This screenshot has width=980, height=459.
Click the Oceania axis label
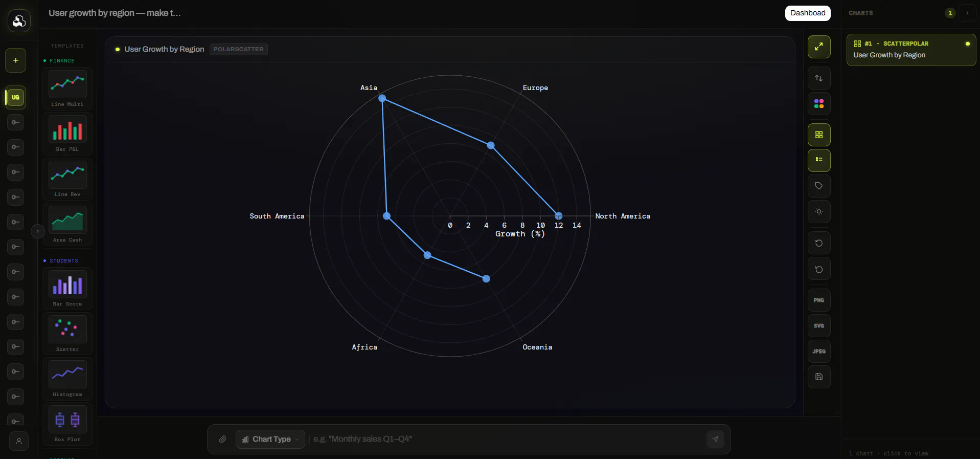pos(537,347)
